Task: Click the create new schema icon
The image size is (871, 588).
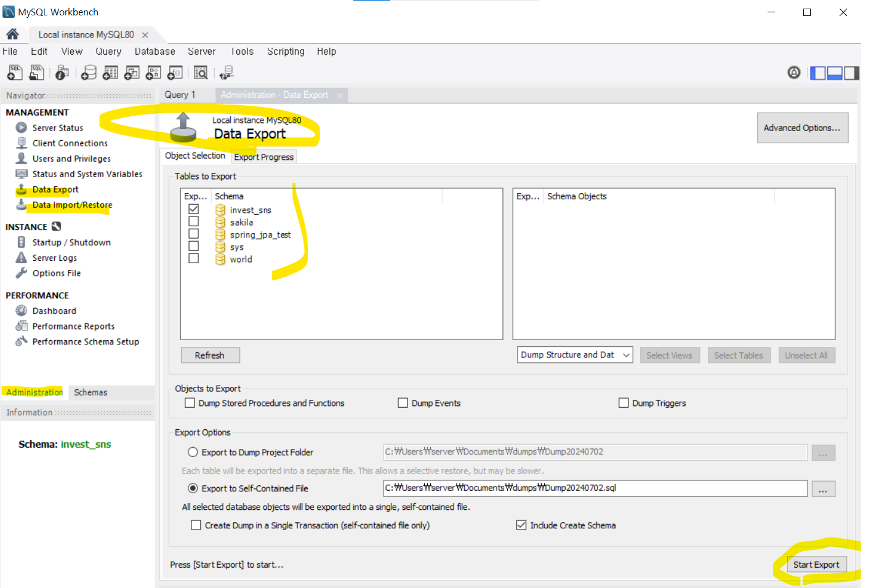Action: pyautogui.click(x=89, y=73)
